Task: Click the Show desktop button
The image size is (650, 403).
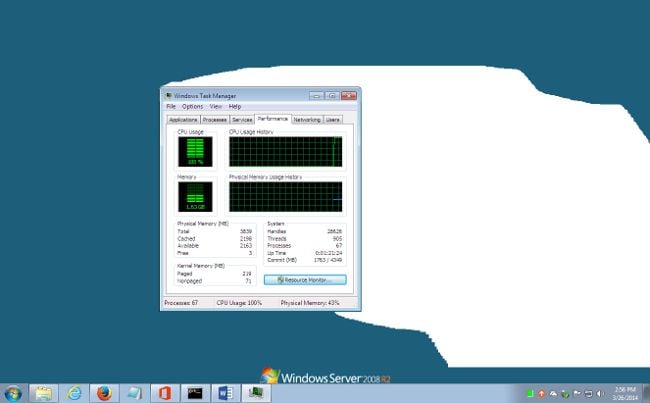Action: pos(646,393)
